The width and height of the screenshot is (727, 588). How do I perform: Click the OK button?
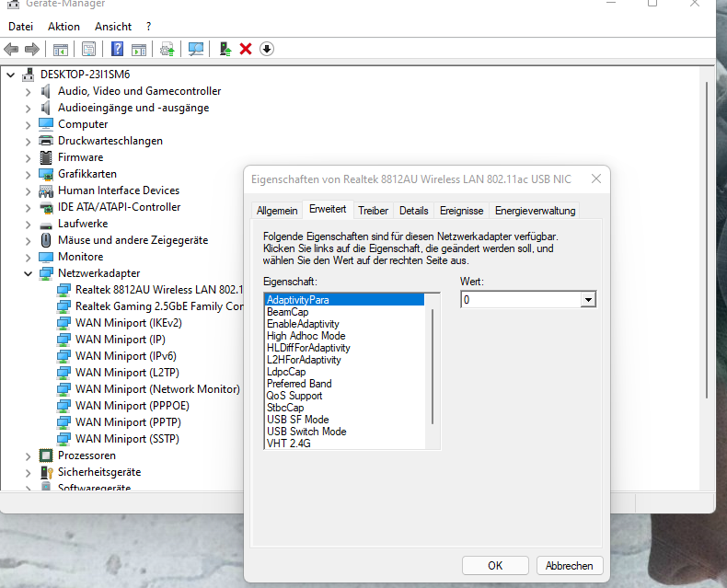pyautogui.click(x=495, y=565)
